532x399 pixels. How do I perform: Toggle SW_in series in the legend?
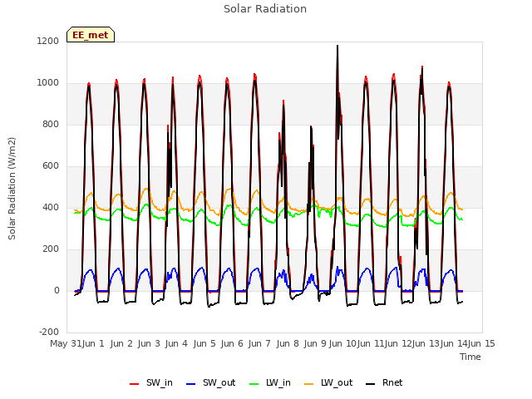[151, 382]
